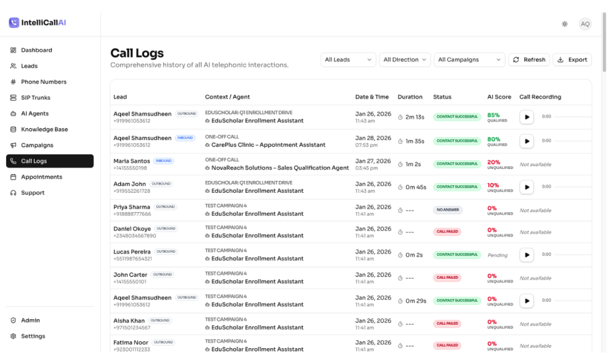Click the agent bot icon in Adam John row
The width and height of the screenshot is (608, 364).
207,191
